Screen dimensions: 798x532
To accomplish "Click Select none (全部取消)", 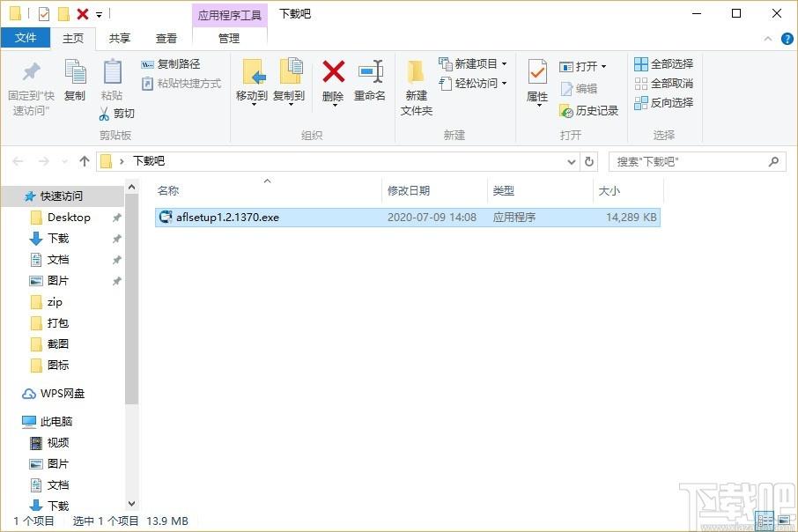I will tap(663, 84).
